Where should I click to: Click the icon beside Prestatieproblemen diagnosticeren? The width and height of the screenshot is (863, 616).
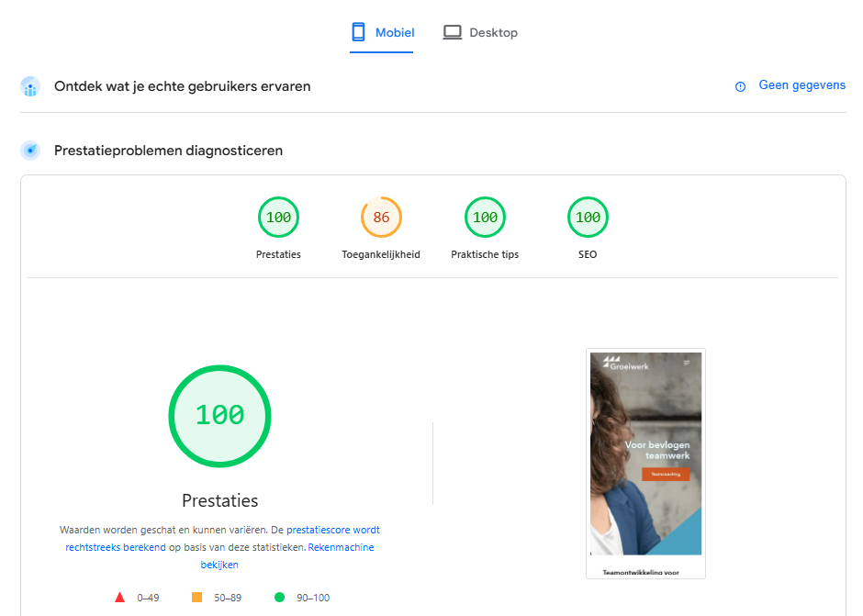[30, 151]
